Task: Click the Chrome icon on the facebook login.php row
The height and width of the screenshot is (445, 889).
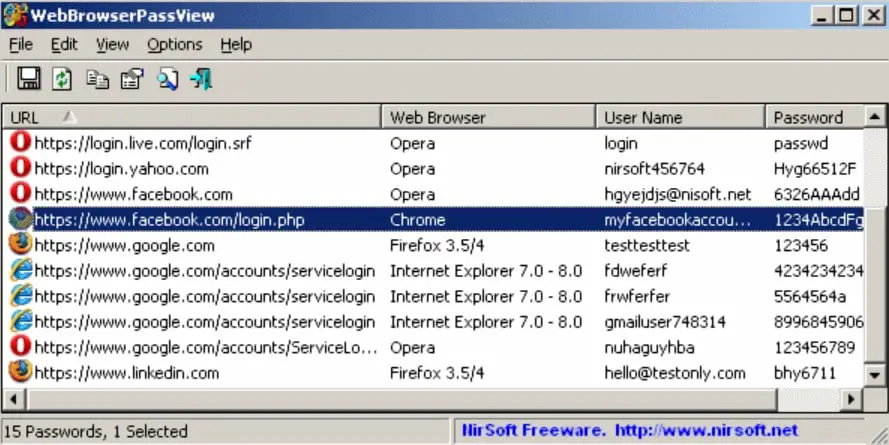Action: pyautogui.click(x=20, y=219)
